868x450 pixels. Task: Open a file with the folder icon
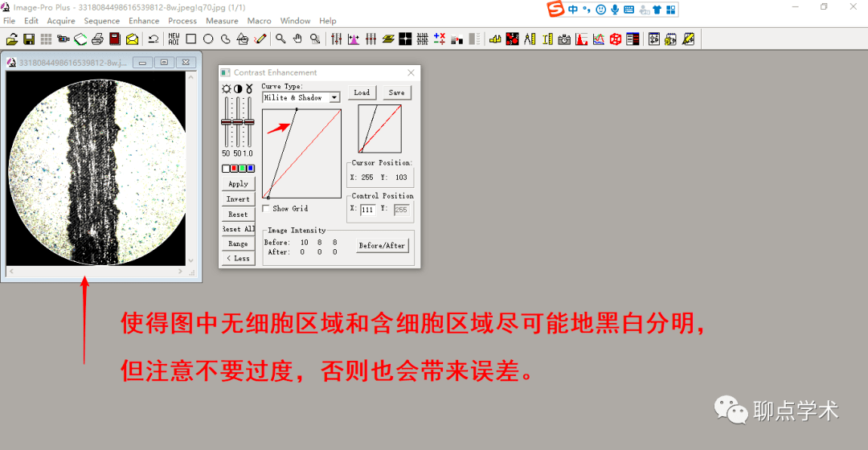pyautogui.click(x=11, y=39)
